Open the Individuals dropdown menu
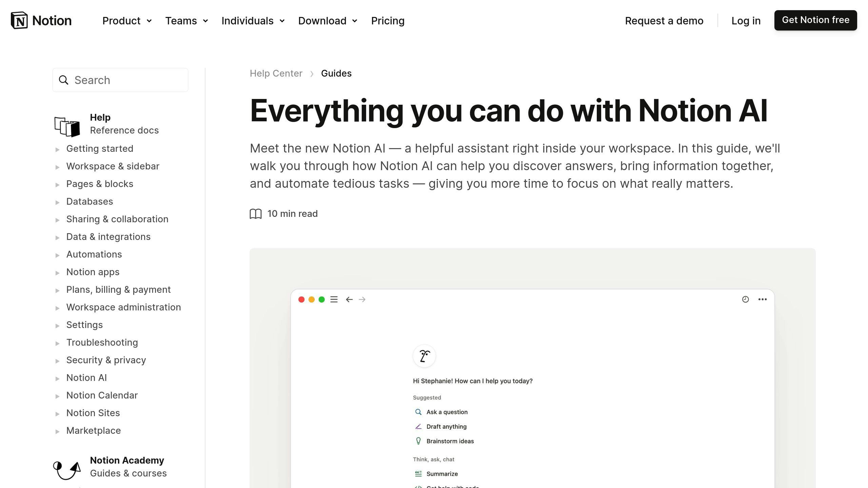This screenshot has width=868, height=488. pos(253,21)
